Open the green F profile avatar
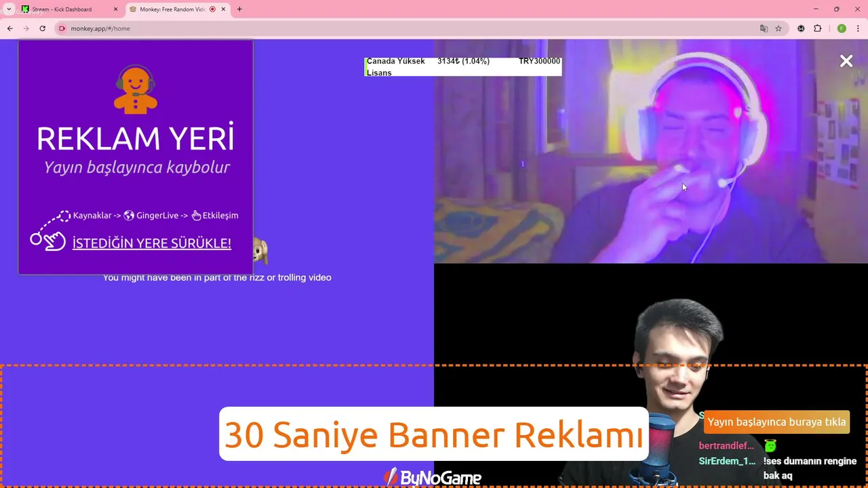The image size is (868, 488). (x=842, y=28)
